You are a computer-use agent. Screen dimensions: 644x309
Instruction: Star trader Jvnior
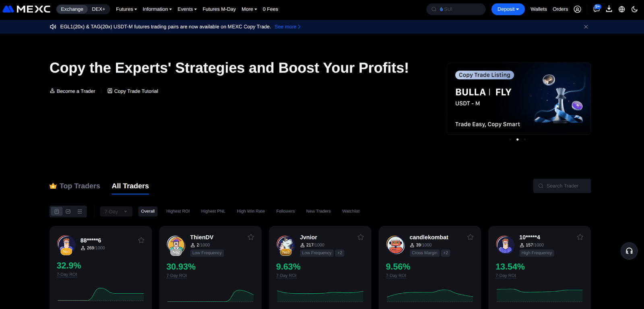tap(361, 237)
